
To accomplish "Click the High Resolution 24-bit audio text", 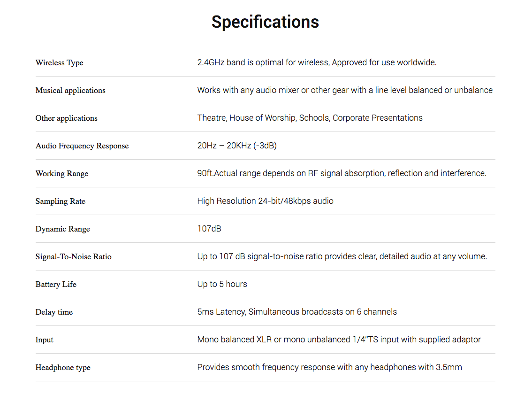I will coord(266,201).
